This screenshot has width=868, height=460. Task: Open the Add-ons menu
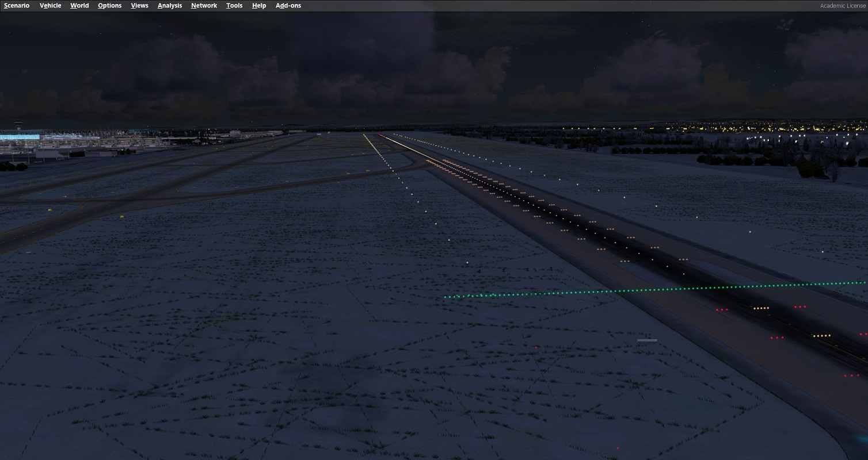(x=288, y=6)
